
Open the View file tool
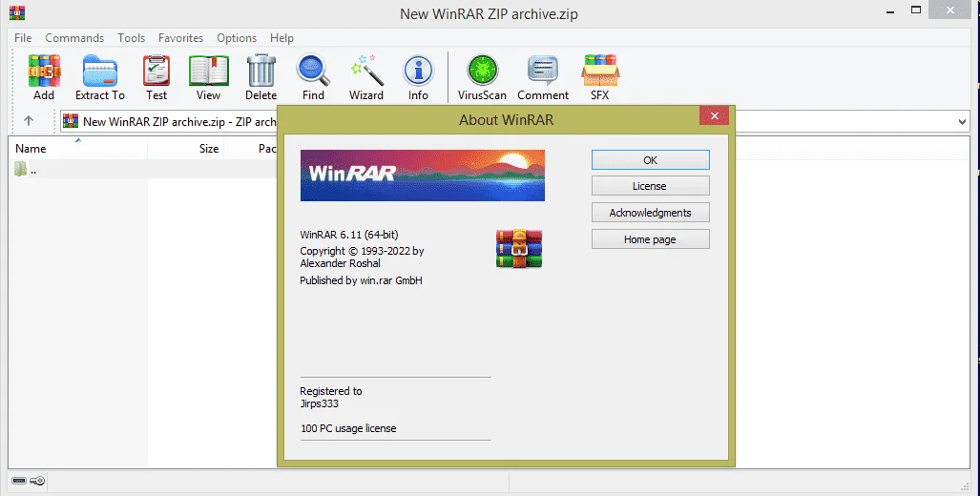click(x=208, y=77)
